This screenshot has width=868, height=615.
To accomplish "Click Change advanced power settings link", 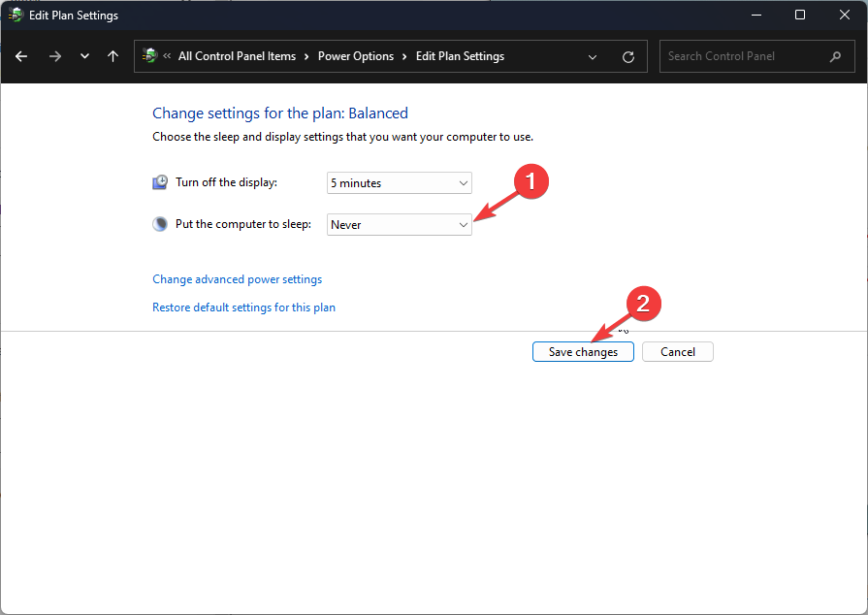I will click(x=237, y=279).
